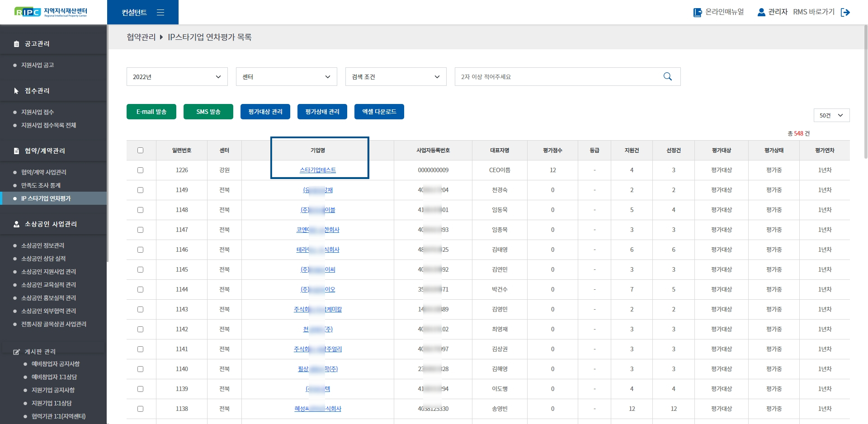Click the magnifier search icon
Viewport: 868px width, 424px height.
[x=667, y=77]
